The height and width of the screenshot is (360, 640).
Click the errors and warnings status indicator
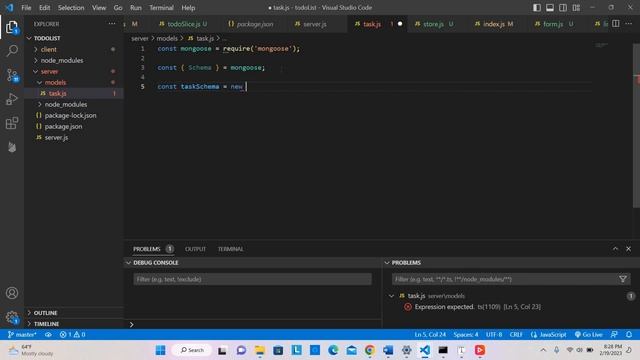pyautogui.click(x=72, y=334)
